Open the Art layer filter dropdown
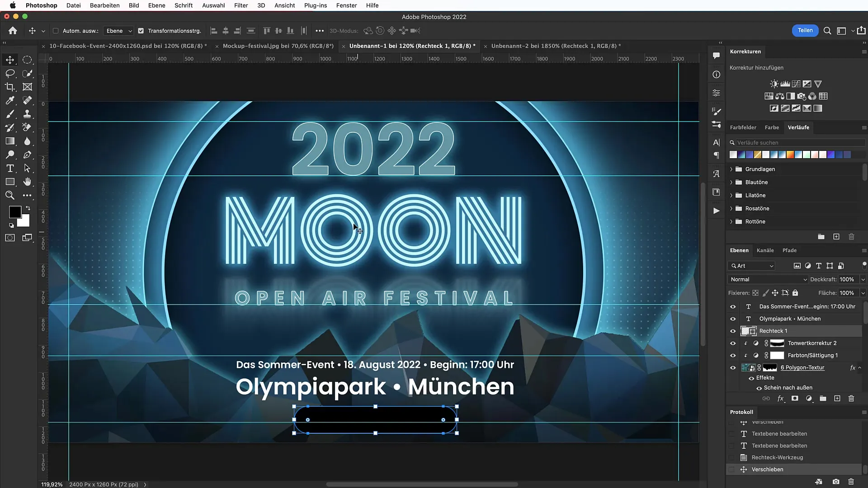Viewport: 868px width, 488px height. coord(752,266)
